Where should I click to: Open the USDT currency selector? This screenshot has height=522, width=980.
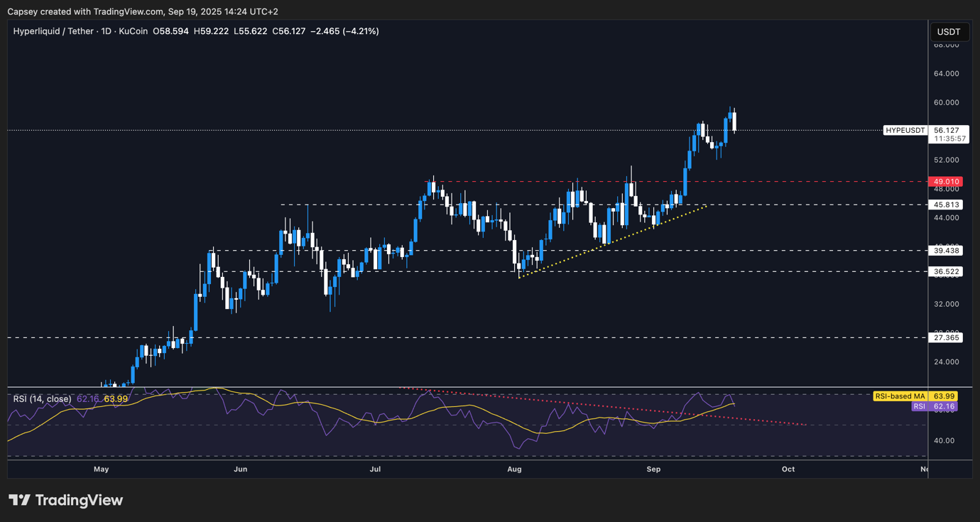(x=949, y=32)
